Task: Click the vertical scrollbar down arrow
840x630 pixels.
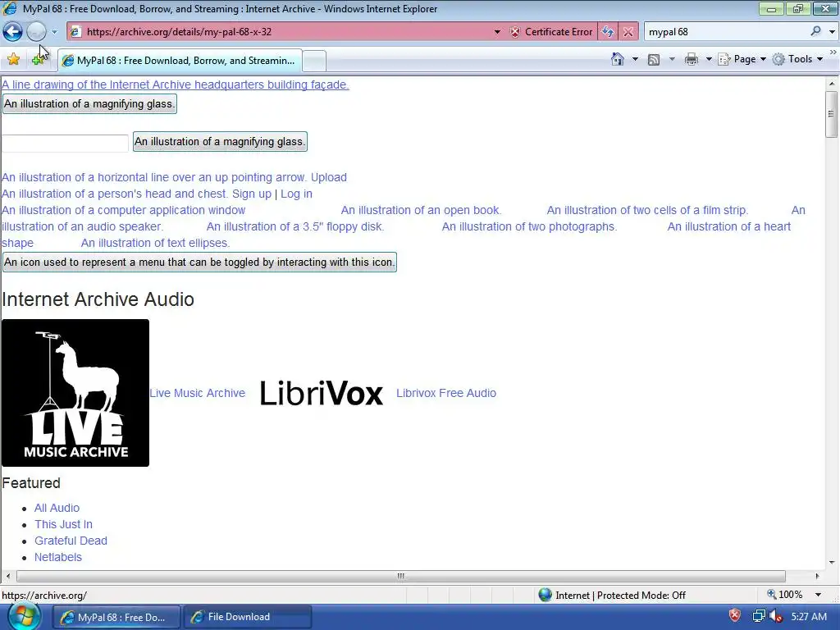Action: (832, 563)
